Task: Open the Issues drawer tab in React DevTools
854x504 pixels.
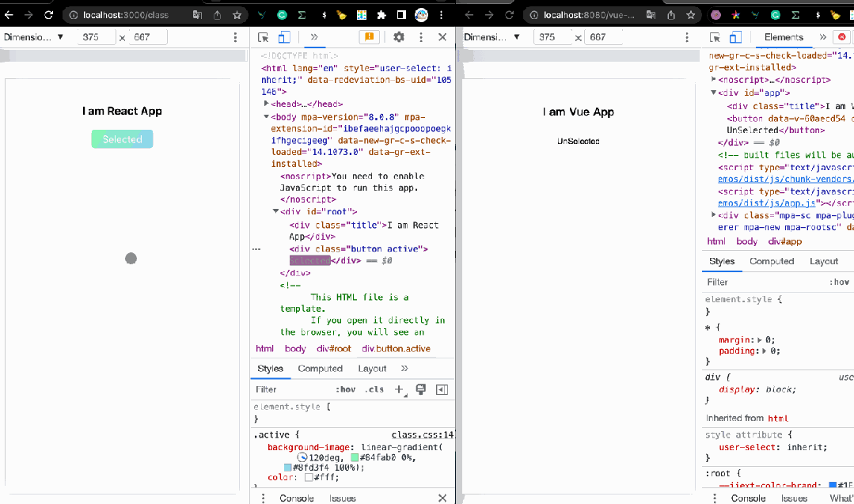Action: pos(343,498)
